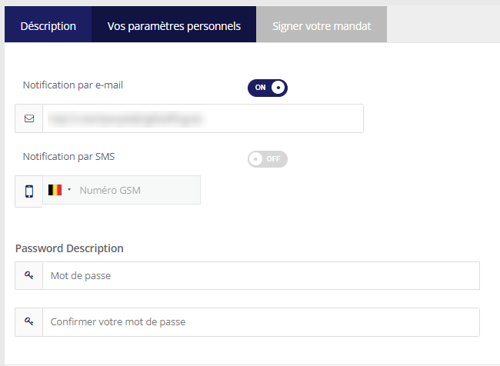
Task: Click the Numéro GSM input field
Action: [x=139, y=190]
